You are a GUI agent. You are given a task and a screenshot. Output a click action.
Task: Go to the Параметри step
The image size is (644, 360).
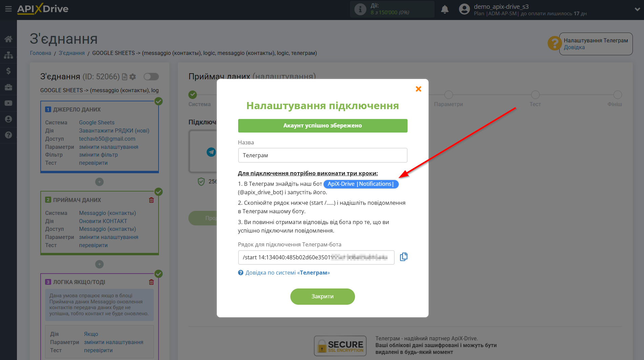tap(448, 95)
